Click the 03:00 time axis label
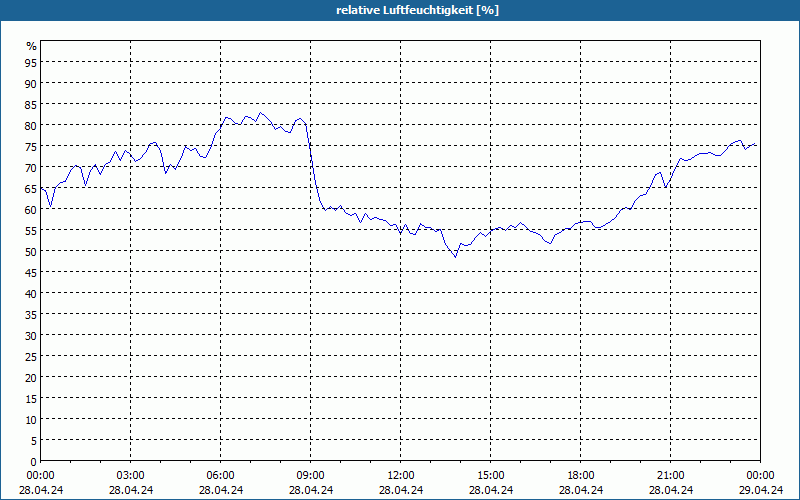 (x=130, y=476)
